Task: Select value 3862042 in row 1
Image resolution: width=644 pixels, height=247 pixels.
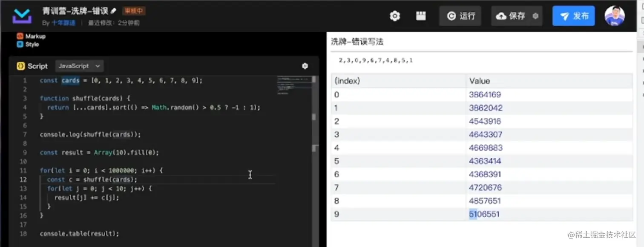Action: coord(486,108)
